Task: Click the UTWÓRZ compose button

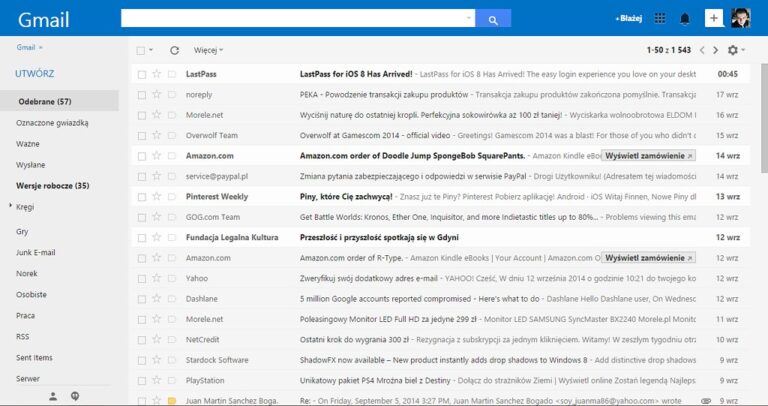Action: pyautogui.click(x=34, y=74)
